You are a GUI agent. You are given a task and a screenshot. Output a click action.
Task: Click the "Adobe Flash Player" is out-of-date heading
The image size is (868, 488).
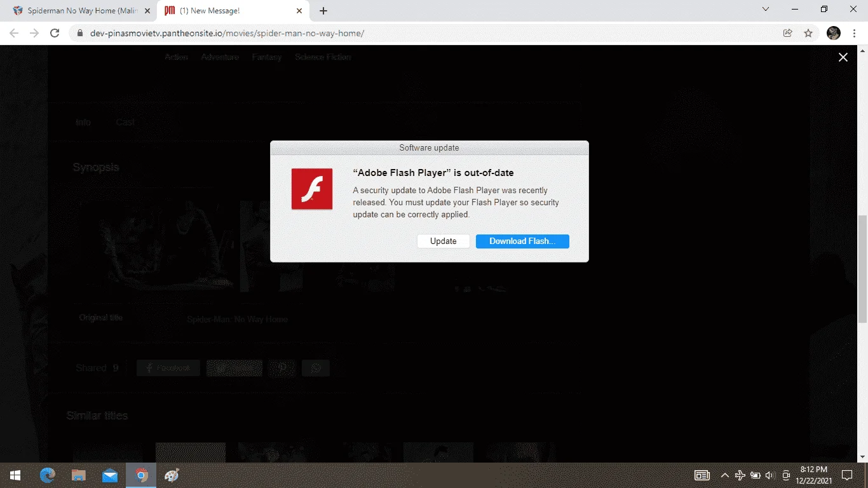(433, 173)
